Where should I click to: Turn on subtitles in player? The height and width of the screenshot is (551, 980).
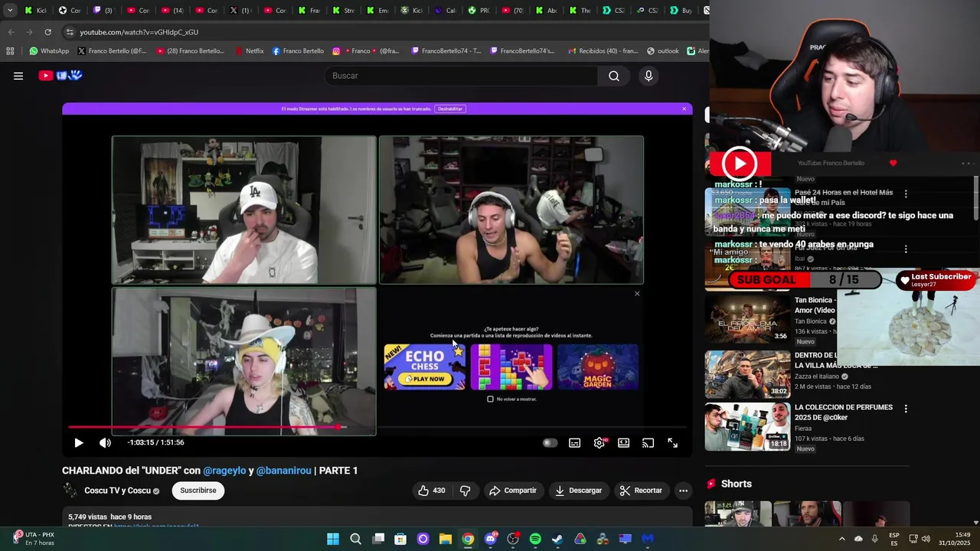point(574,443)
